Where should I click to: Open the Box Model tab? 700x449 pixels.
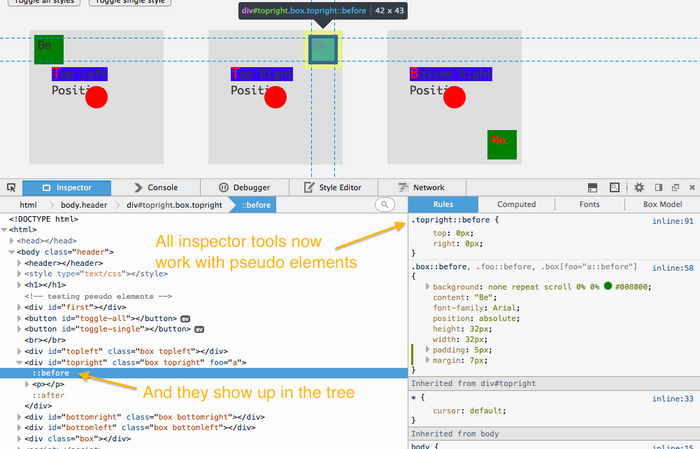tap(662, 204)
